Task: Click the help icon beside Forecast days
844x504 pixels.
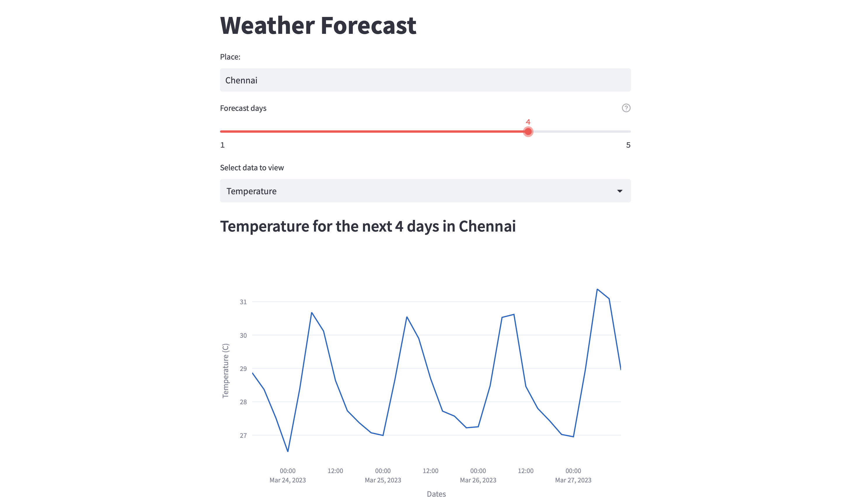Action: pyautogui.click(x=626, y=108)
